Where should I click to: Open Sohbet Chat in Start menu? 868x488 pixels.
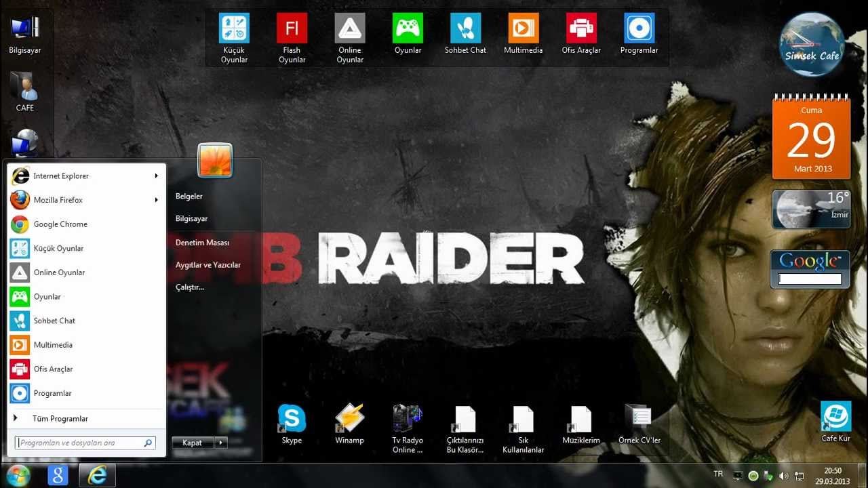(x=86, y=321)
